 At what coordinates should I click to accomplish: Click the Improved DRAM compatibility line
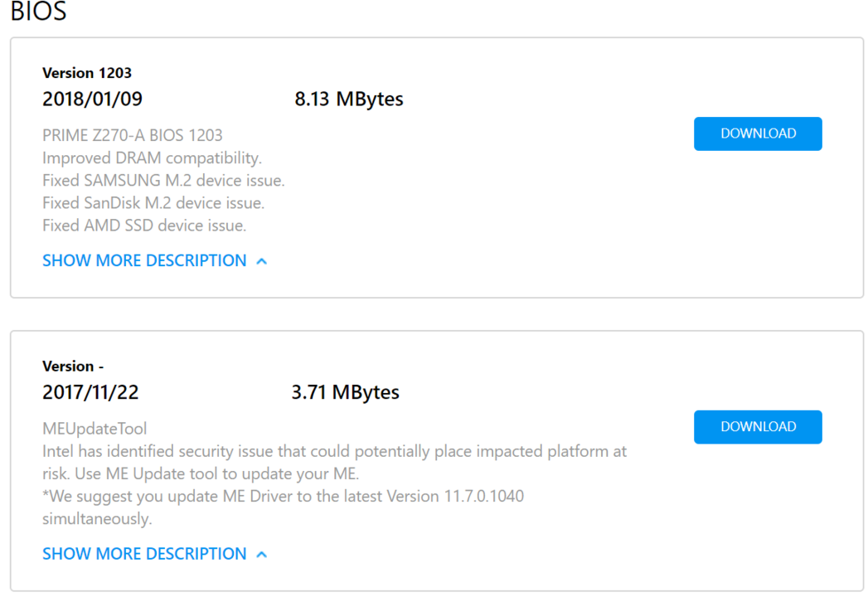[x=153, y=158]
